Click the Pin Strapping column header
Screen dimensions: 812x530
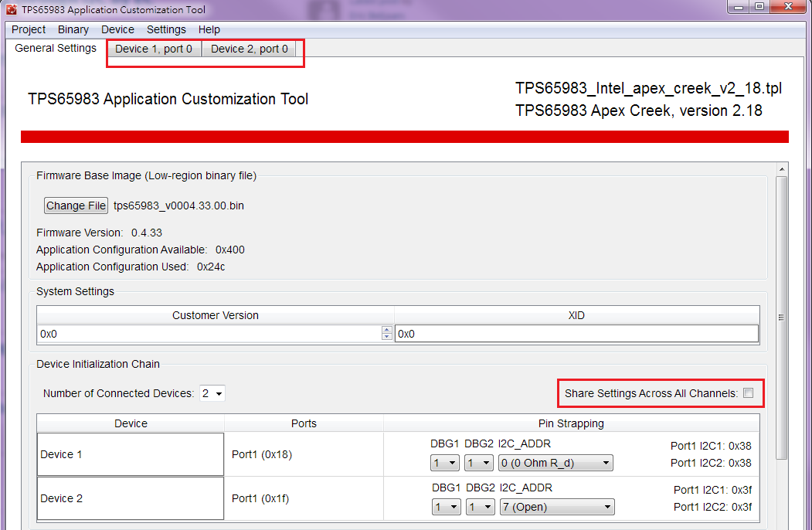[571, 423]
